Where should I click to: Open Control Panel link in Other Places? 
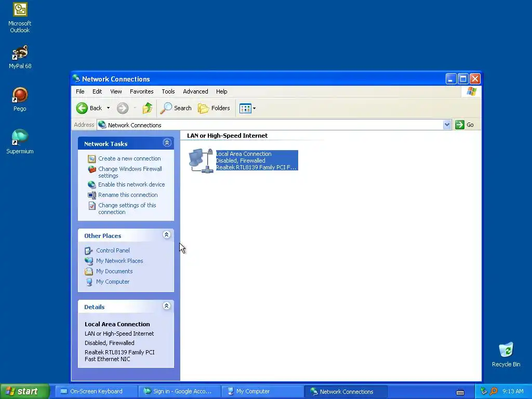(x=113, y=251)
